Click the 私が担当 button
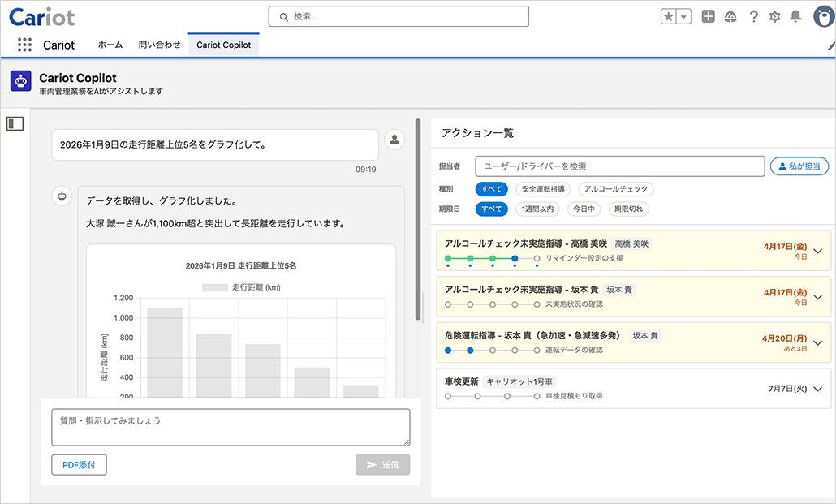Image resolution: width=836 pixels, height=504 pixels. [x=799, y=166]
